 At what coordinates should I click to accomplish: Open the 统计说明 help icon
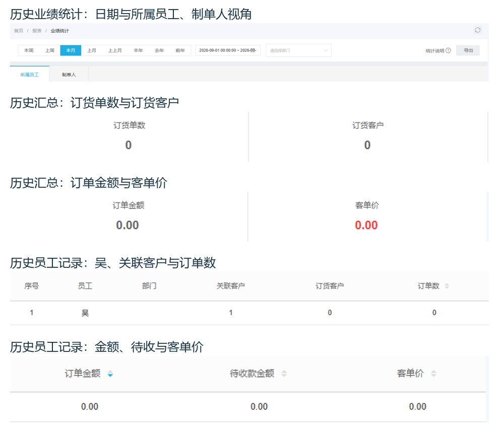449,50
